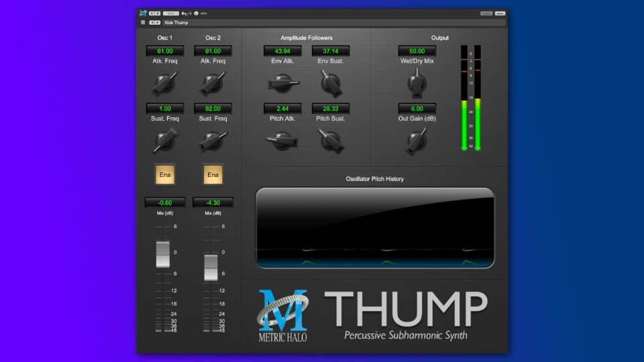Click the Out Gain (dB) label
644x362 pixels.
pyautogui.click(x=417, y=119)
